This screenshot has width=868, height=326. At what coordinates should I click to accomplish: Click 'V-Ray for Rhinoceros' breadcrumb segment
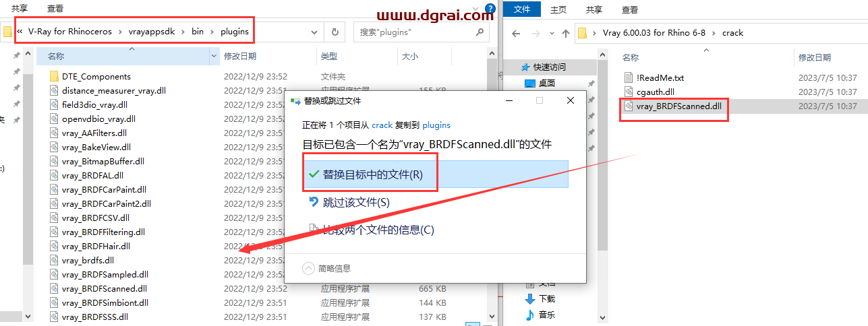71,32
